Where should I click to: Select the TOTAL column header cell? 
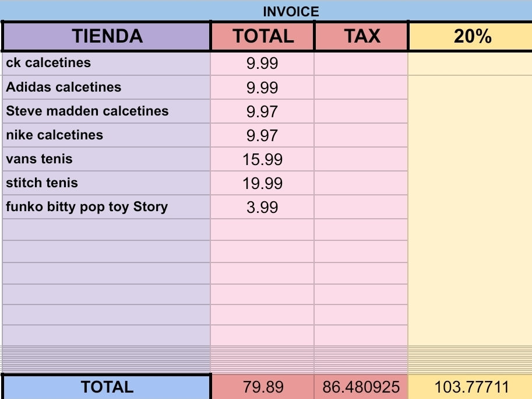pyautogui.click(x=262, y=36)
